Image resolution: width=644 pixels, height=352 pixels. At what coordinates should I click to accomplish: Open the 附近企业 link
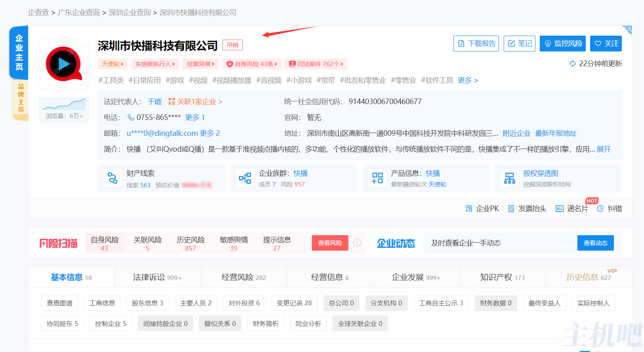coord(516,133)
